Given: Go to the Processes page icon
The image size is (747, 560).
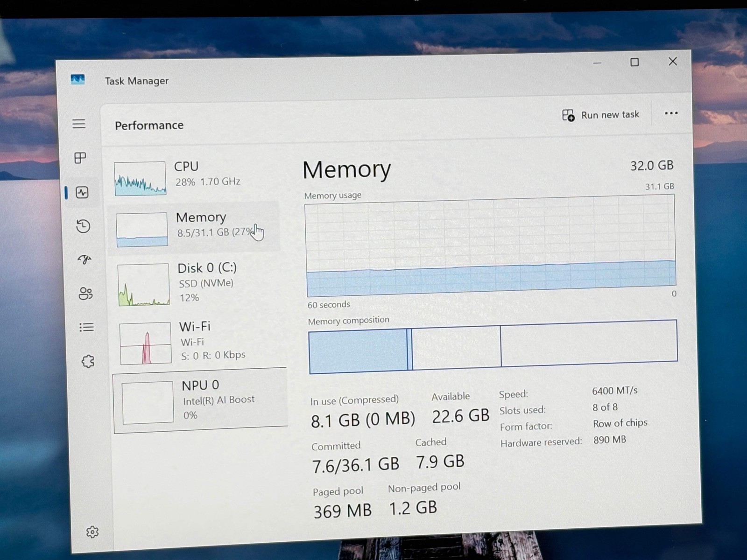Looking at the screenshot, I should point(80,158).
